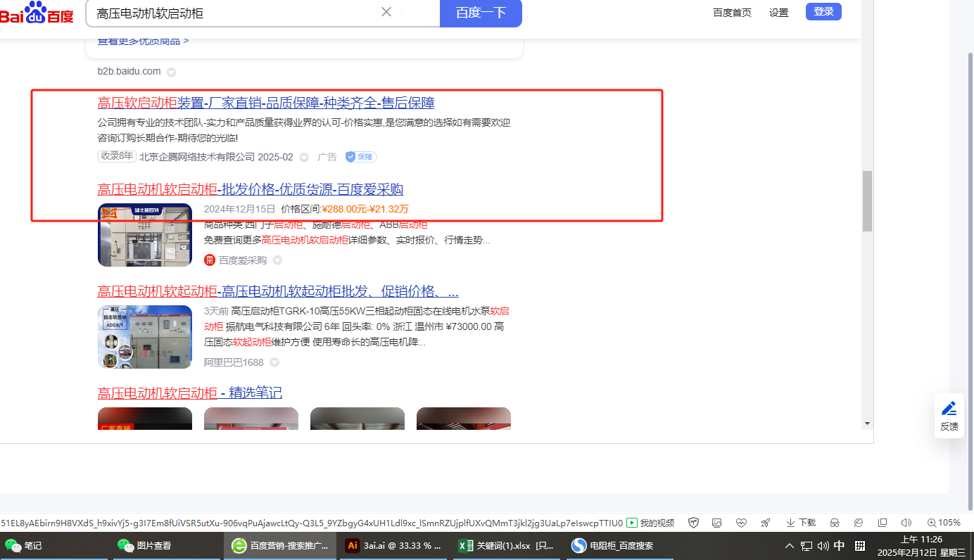Open the 设置 menu
Screen dimensions: 974x560
point(779,13)
